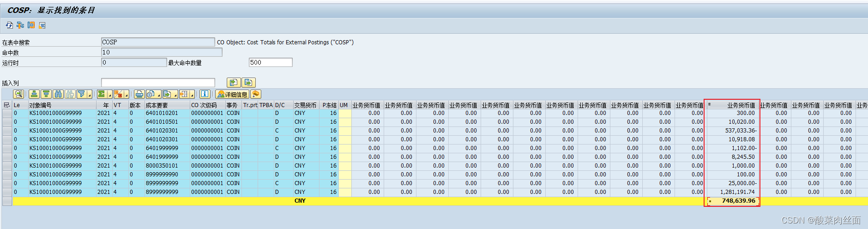This screenshot has height=229, width=868.
Task: Click the 最大命中数量 field showing 500
Action: (271, 62)
